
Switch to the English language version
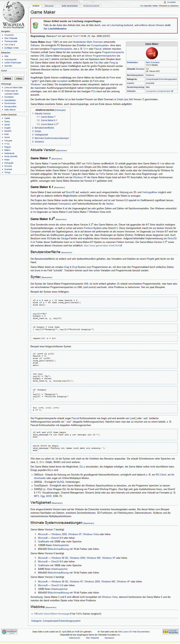(7, 128)
